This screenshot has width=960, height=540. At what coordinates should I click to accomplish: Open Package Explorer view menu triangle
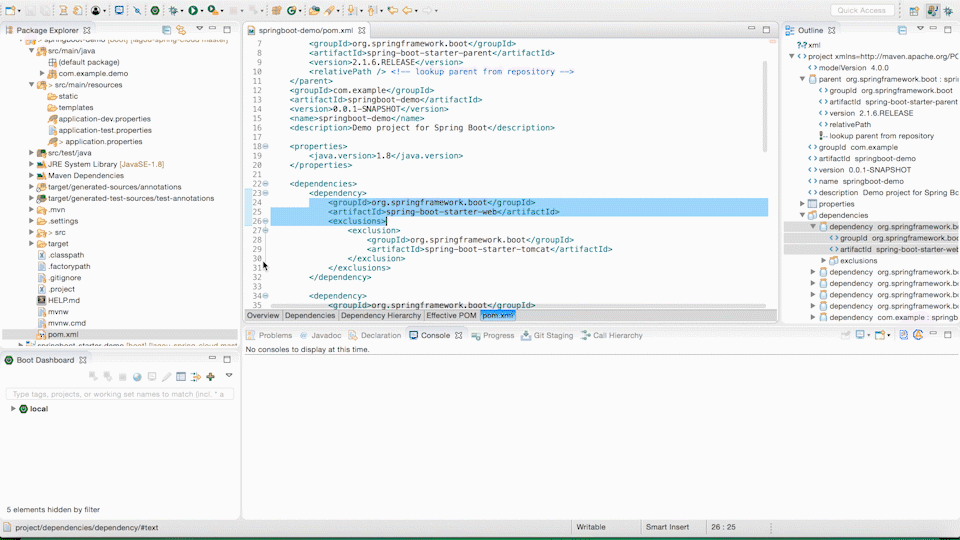coord(200,29)
